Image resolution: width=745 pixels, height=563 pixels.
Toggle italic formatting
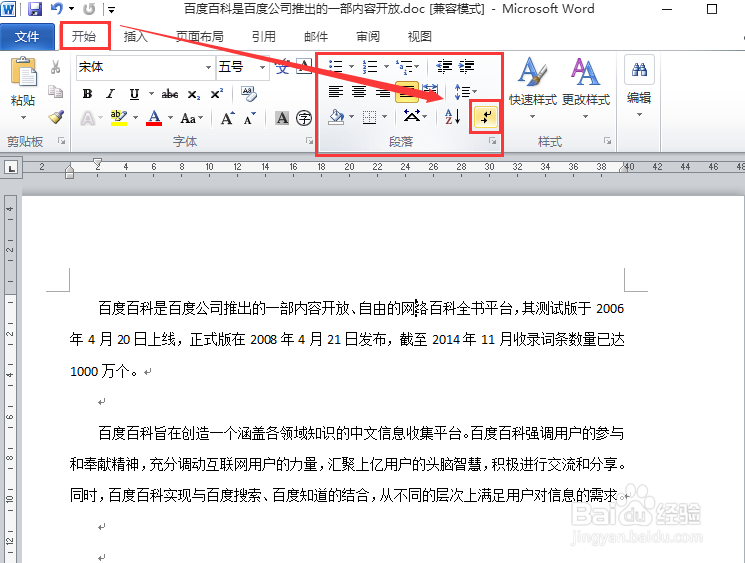[111, 94]
